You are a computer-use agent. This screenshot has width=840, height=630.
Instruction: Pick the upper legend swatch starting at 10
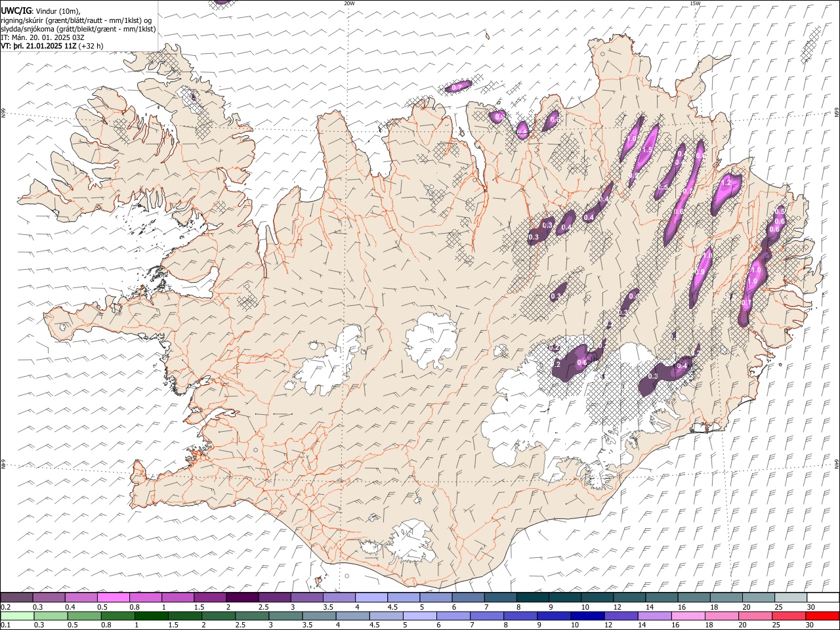(597, 598)
